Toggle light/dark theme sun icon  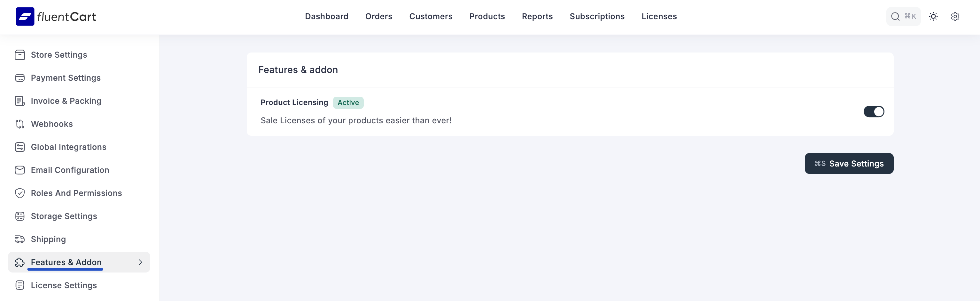933,16
